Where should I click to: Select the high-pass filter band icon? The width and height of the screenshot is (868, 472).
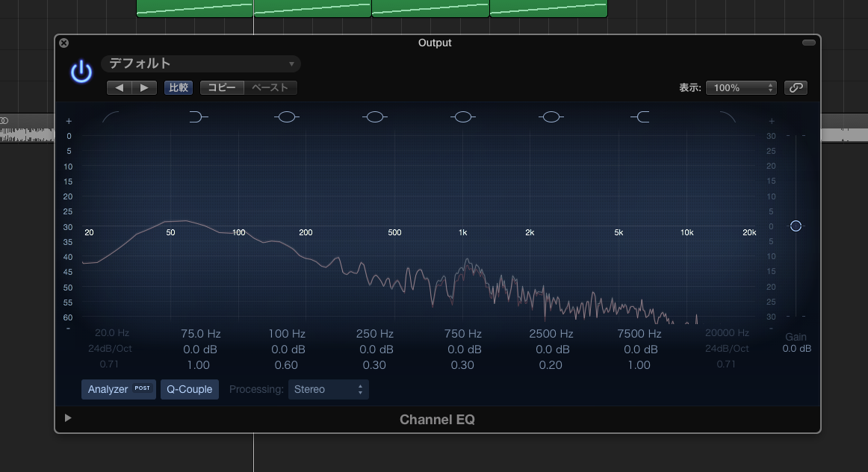tap(111, 117)
